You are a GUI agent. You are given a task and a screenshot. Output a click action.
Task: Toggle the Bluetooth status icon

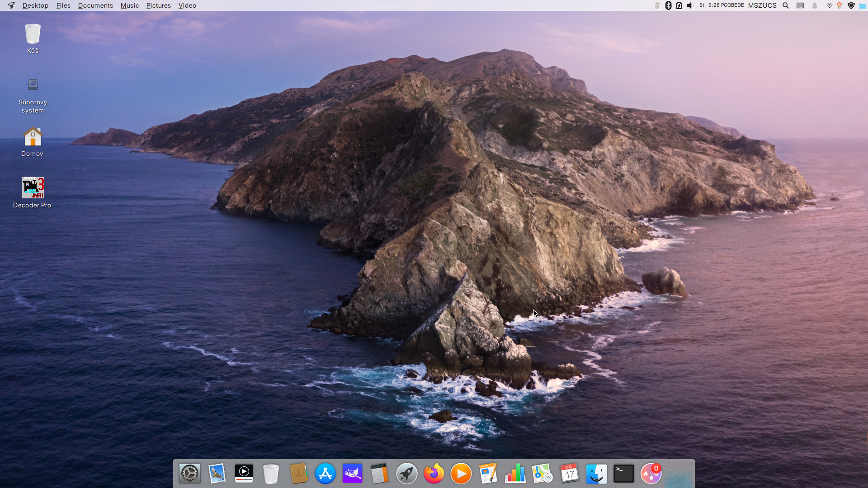668,5
